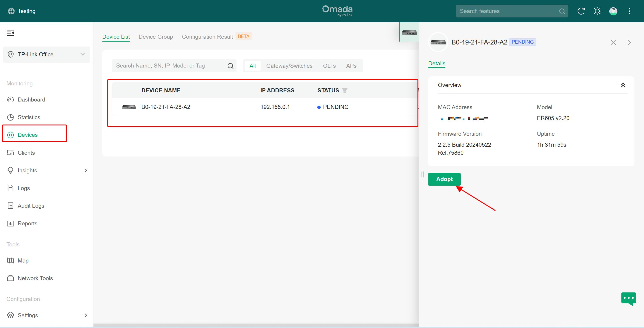Click device name B0-19-21-FA-28-A2 in table
The image size is (644, 328).
point(166,107)
